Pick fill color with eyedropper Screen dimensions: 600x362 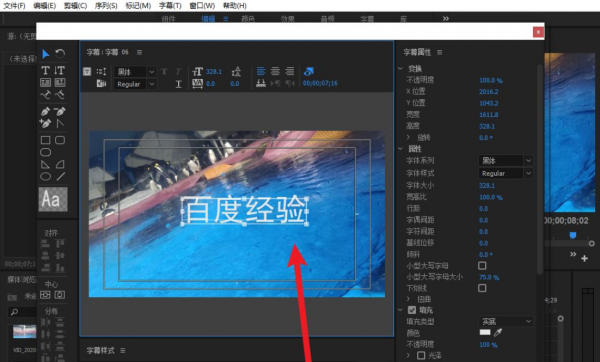click(x=498, y=333)
